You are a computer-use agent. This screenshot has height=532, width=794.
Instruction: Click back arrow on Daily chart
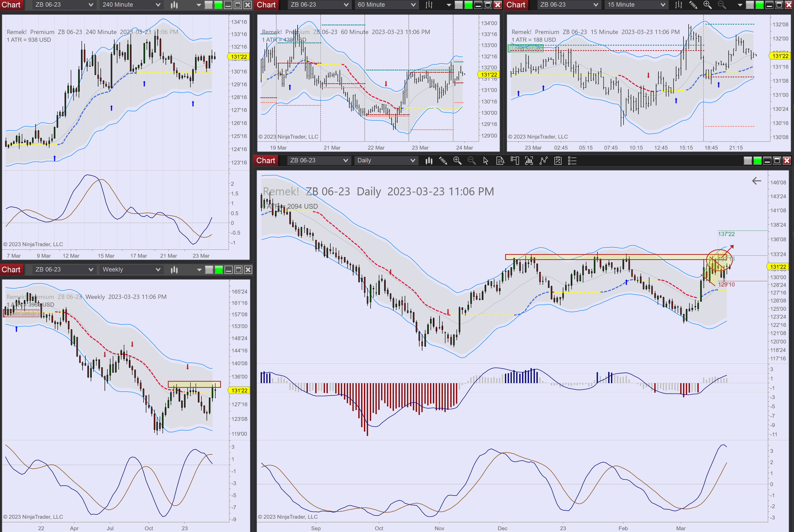756,181
